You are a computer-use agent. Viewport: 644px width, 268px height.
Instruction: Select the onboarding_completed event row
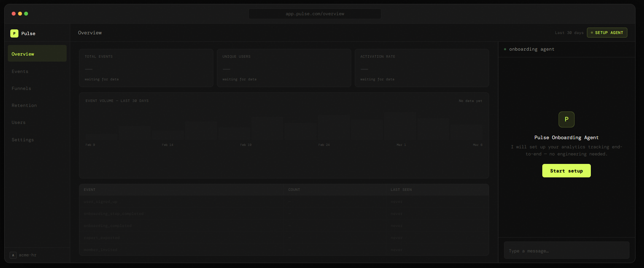point(284,226)
